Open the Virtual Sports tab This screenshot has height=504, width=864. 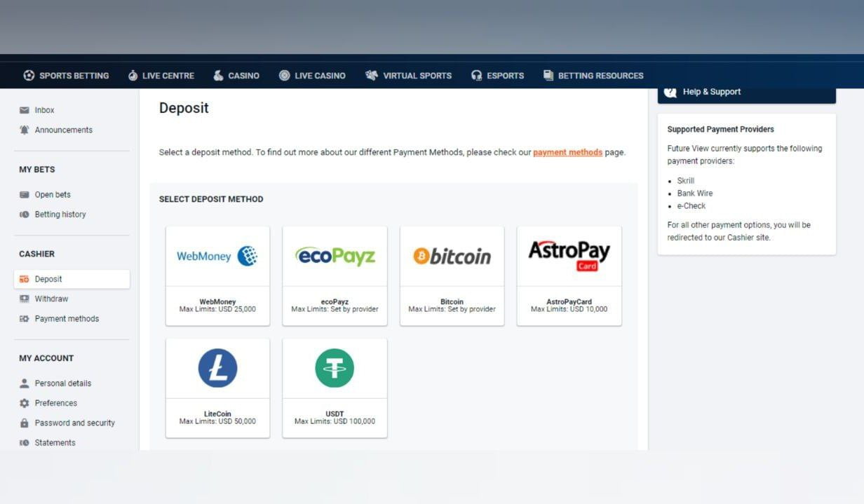point(408,76)
